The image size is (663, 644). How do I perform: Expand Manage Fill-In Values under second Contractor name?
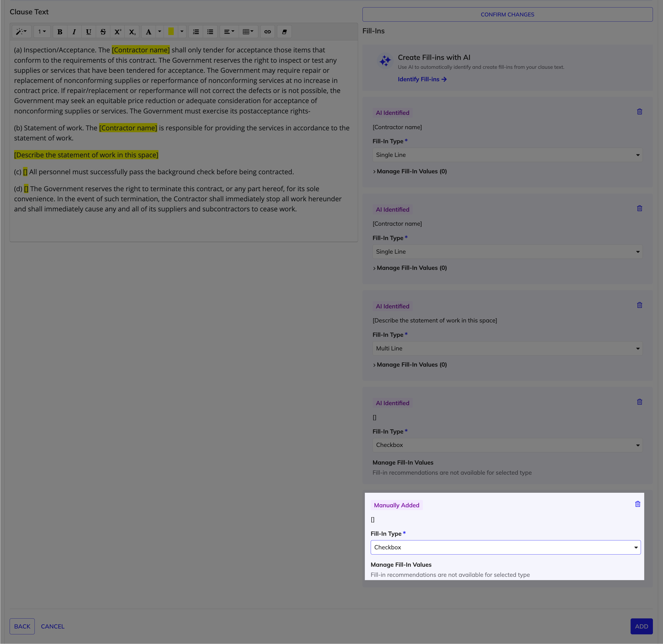[410, 268]
